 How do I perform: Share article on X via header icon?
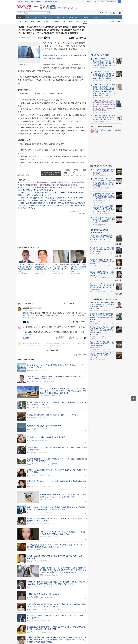[45, 38]
